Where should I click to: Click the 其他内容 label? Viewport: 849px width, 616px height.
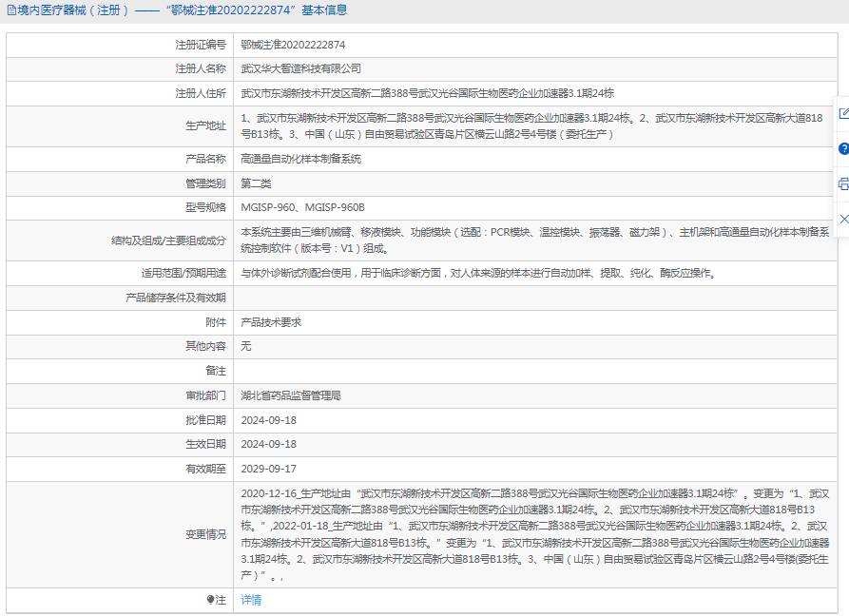(x=205, y=346)
